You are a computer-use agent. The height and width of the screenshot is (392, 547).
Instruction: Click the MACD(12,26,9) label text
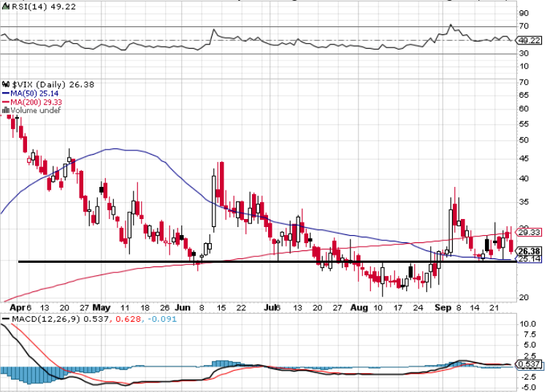pyautogui.click(x=46, y=319)
